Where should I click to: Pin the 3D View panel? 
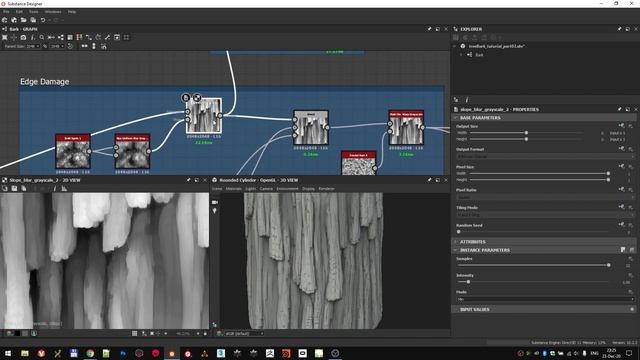pos(429,180)
